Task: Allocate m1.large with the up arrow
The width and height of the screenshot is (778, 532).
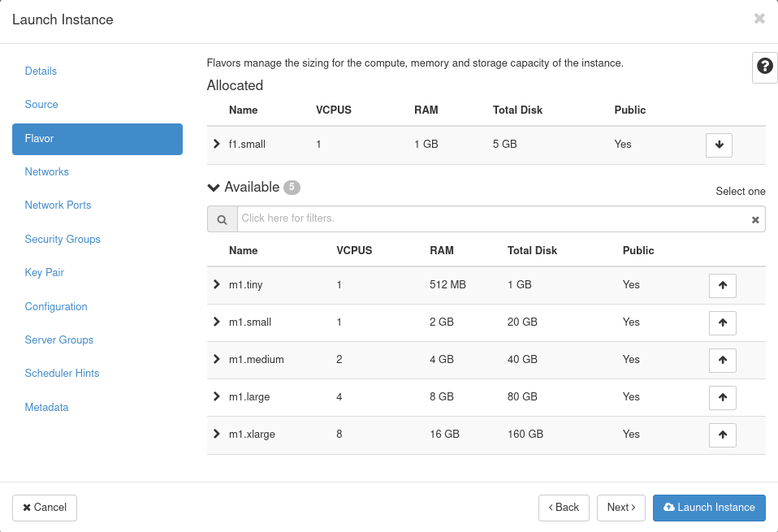Action: tap(723, 397)
